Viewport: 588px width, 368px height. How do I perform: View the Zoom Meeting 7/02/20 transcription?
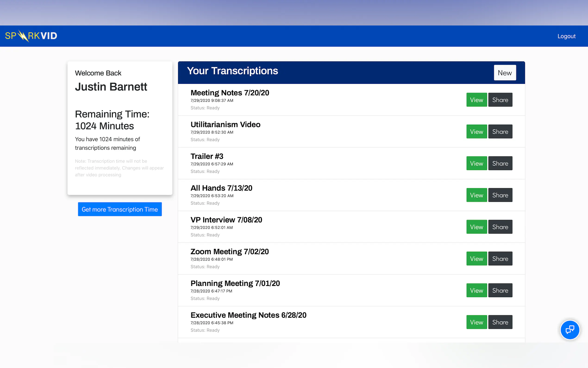click(x=476, y=259)
